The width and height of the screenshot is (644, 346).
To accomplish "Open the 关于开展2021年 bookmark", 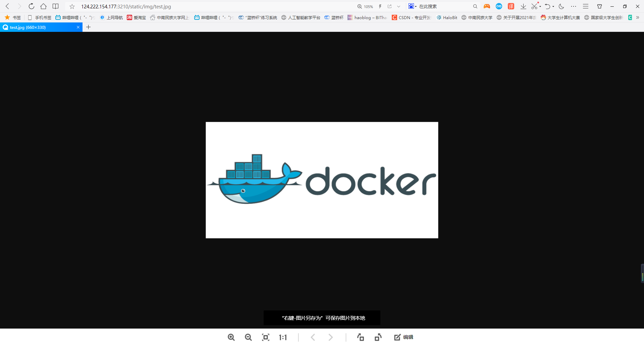I will (516, 17).
